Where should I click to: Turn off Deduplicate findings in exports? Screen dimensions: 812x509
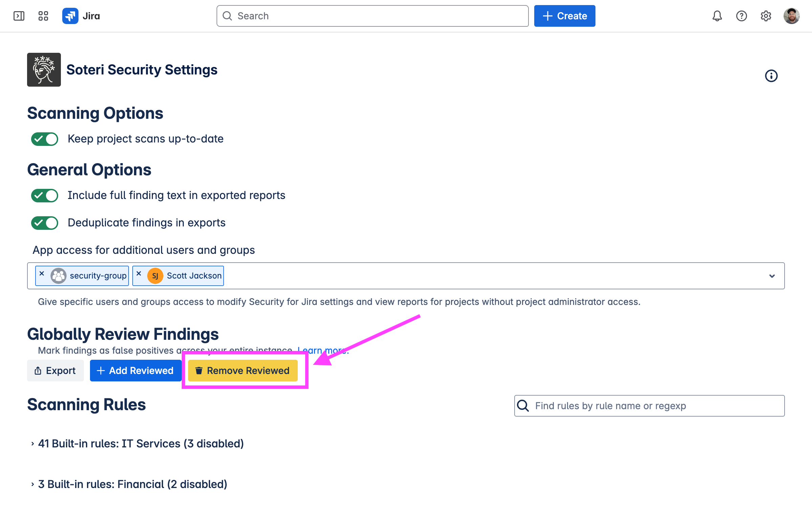(x=45, y=223)
